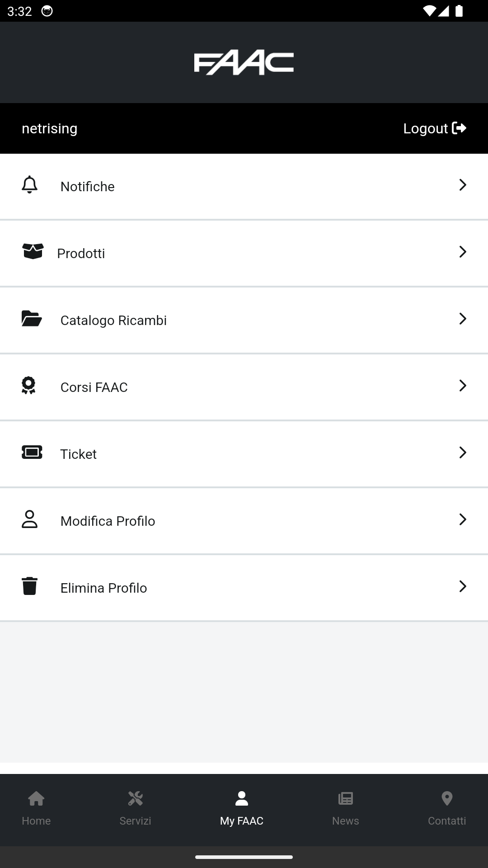Viewport: 488px width, 868px height.
Task: Tap the award badge icon for Corsi FAAC
Action: (29, 386)
